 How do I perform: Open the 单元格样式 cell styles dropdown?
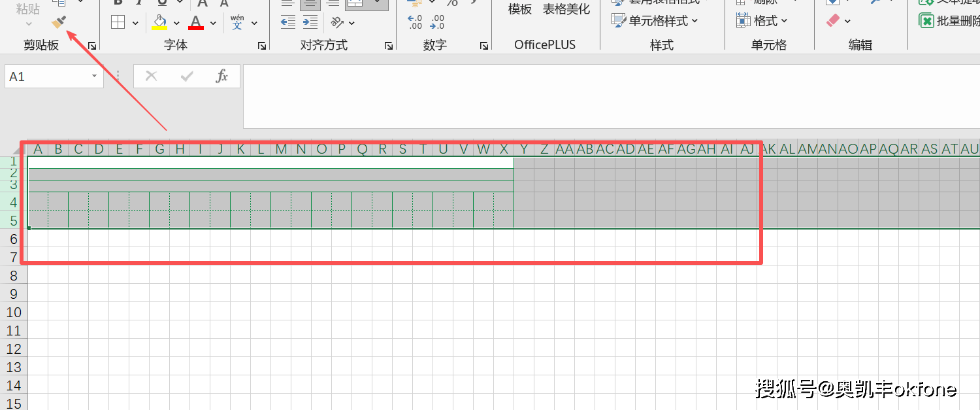pyautogui.click(x=655, y=21)
